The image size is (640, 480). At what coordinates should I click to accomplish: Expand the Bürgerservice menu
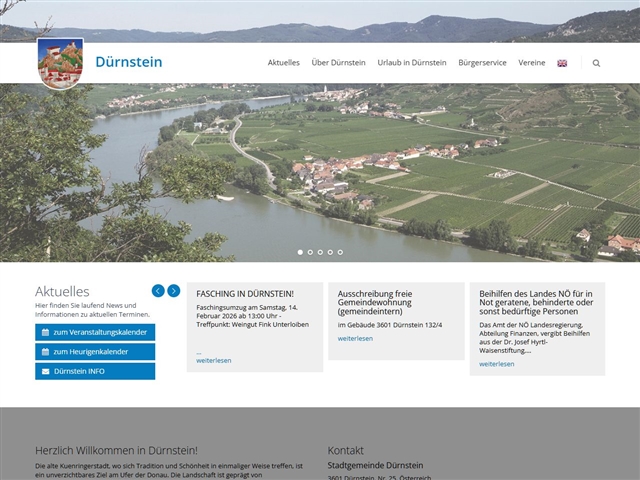482,63
